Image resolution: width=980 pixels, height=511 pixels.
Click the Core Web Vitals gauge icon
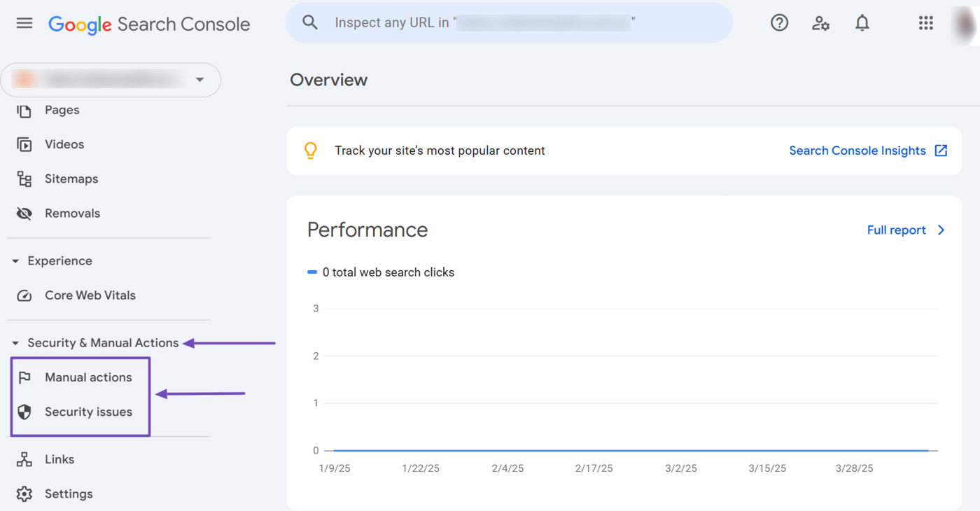[x=24, y=295]
